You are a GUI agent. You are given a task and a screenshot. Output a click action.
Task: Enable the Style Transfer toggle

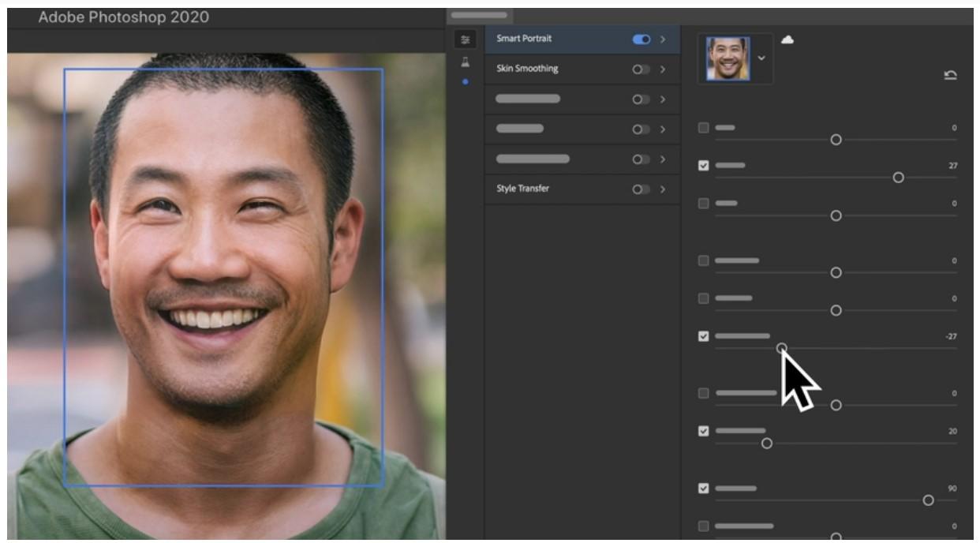point(641,189)
